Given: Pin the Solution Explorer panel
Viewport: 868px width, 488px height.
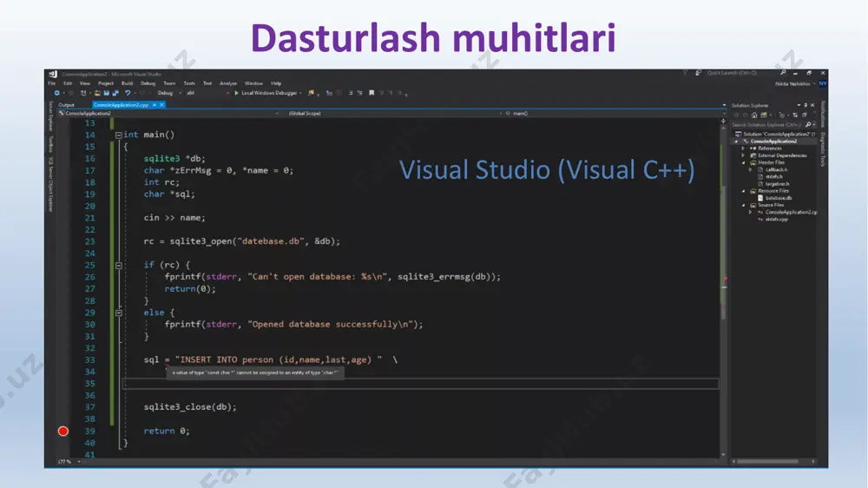Looking at the screenshot, I should pos(806,105).
